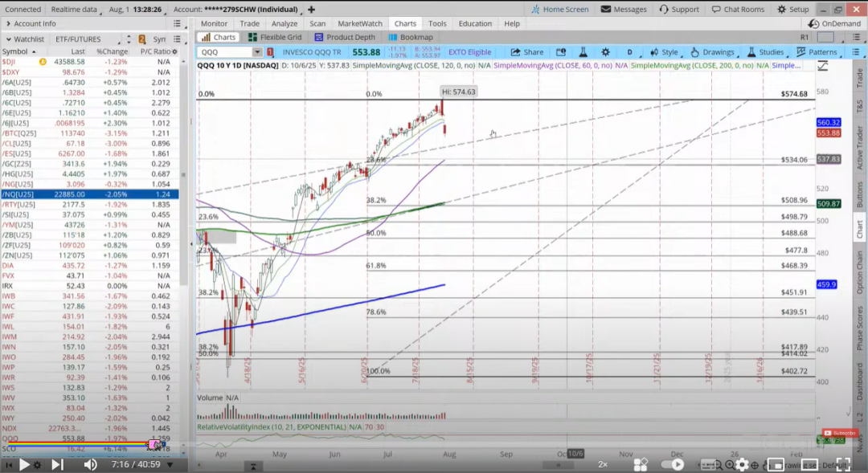Open the Style dropdown
This screenshot has height=473, width=868.
tap(664, 52)
